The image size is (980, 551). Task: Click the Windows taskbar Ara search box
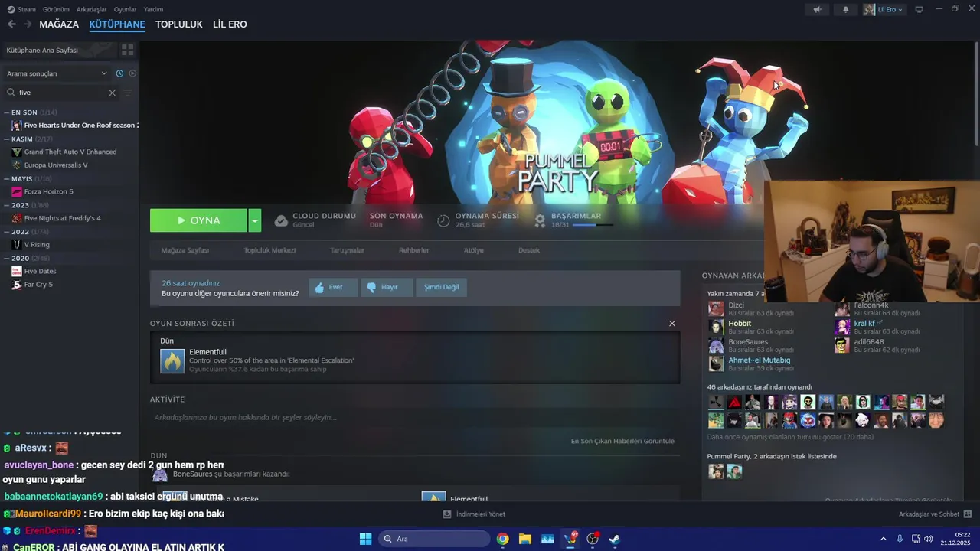(x=434, y=539)
